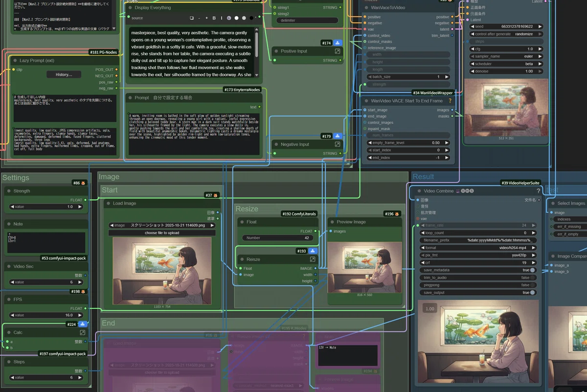
Task: Increase batch_size with right arrow
Action: tap(446, 77)
